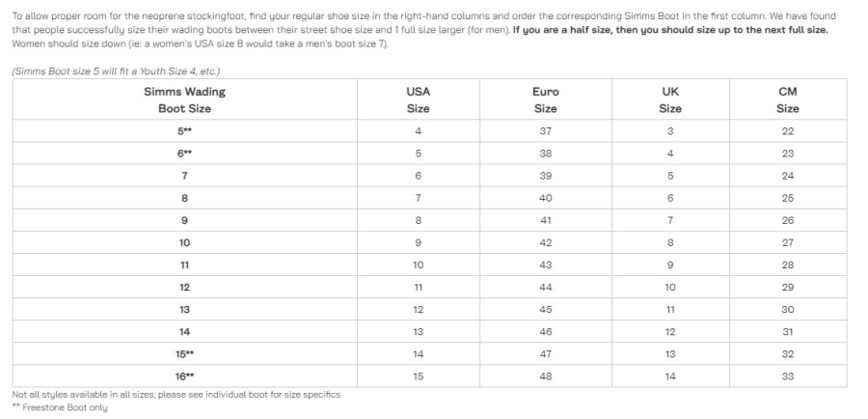Select the CM size 27 cell
The image size is (868, 419).
point(787,242)
